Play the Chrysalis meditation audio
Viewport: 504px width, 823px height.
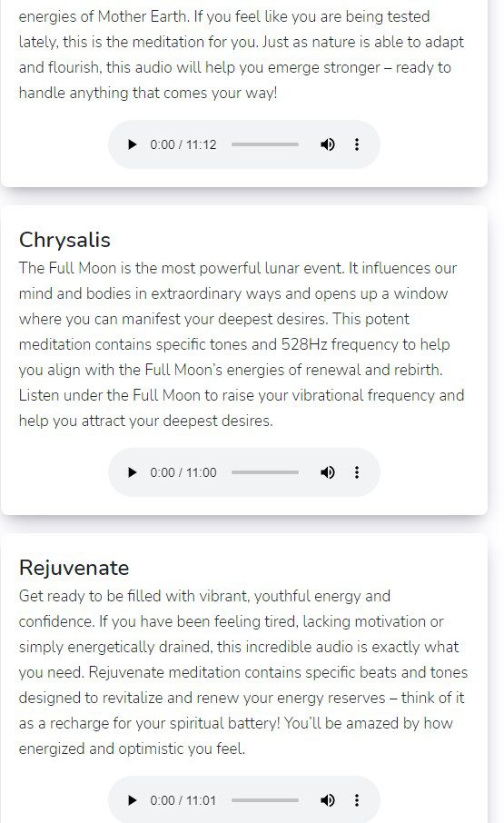click(133, 472)
